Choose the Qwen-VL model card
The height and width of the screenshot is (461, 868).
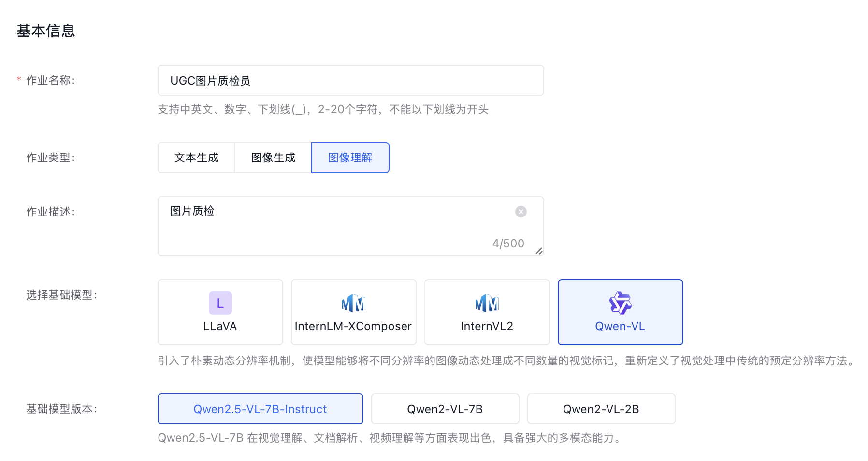tap(621, 312)
